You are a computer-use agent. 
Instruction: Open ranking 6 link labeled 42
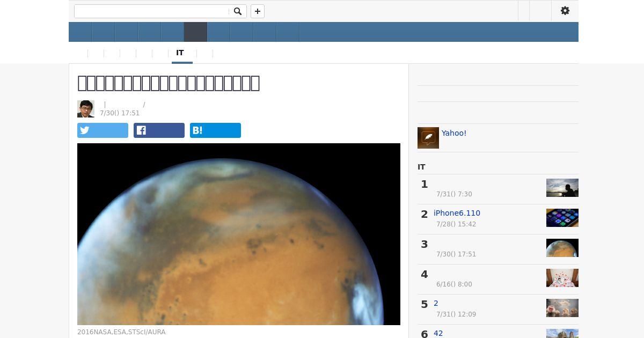438,333
